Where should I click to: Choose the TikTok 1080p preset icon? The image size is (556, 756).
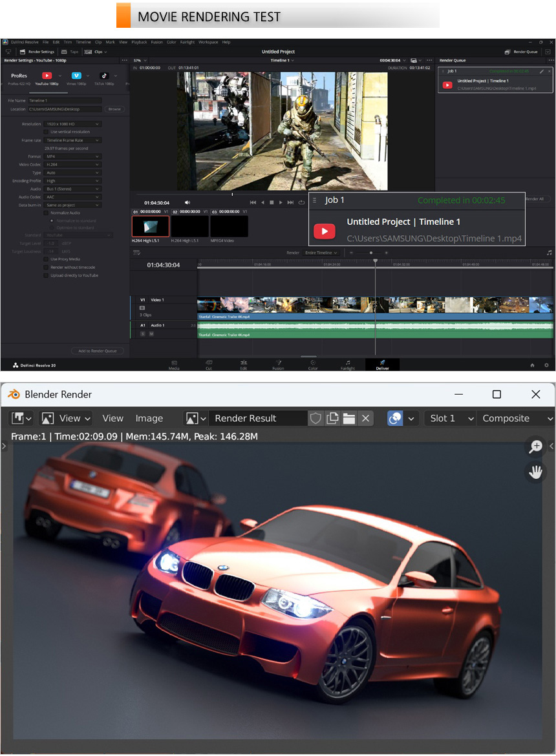click(x=103, y=76)
